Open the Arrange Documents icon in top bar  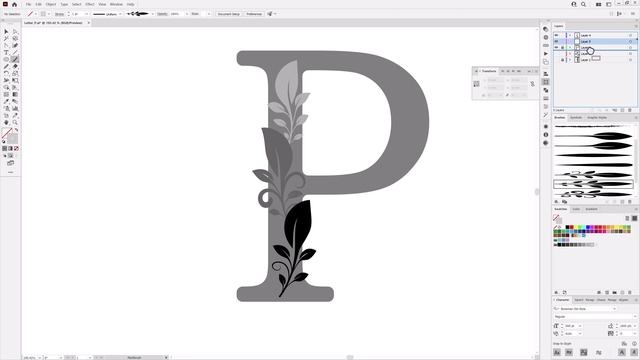click(x=598, y=4)
